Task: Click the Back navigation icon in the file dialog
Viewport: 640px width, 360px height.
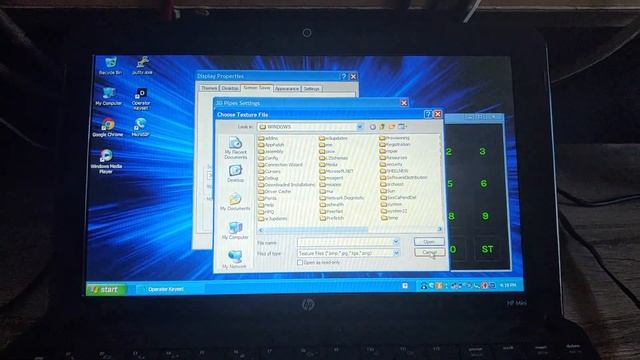Action: [373, 127]
